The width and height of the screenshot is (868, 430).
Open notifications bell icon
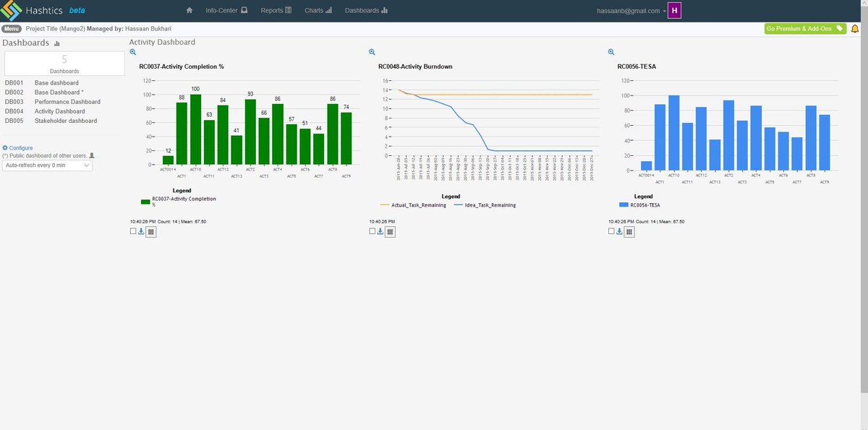(855, 29)
